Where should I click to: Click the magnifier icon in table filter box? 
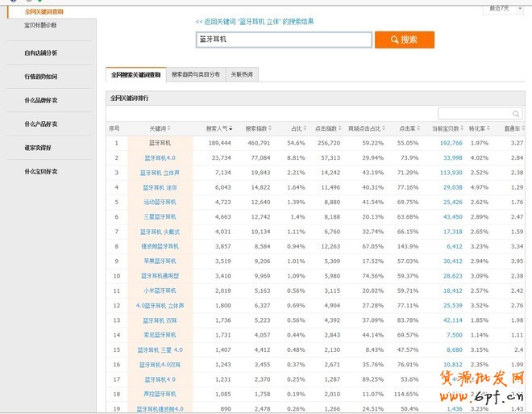tap(516, 114)
